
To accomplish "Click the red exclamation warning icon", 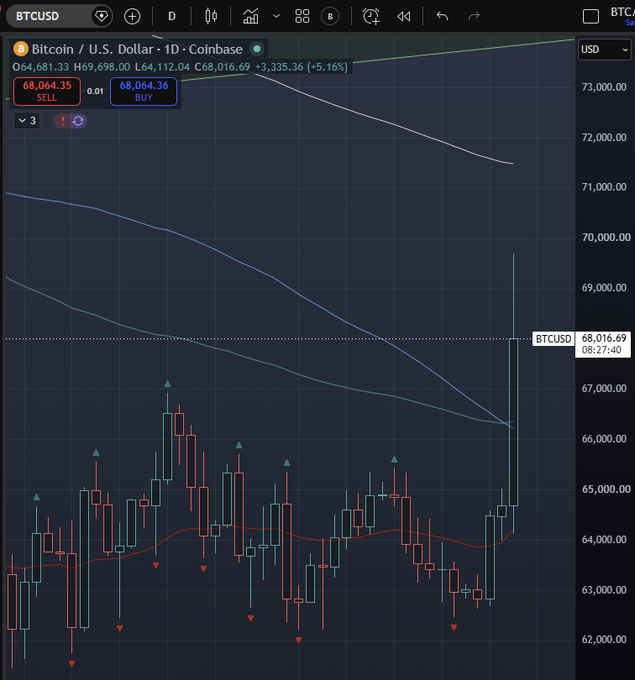I will (x=63, y=121).
